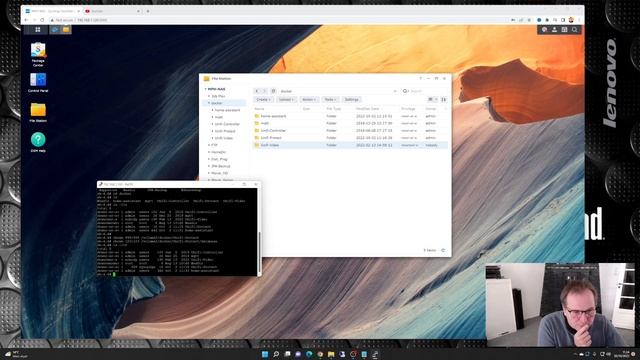640x360 pixels.
Task: Open the Create dropdown
Action: pos(263,100)
